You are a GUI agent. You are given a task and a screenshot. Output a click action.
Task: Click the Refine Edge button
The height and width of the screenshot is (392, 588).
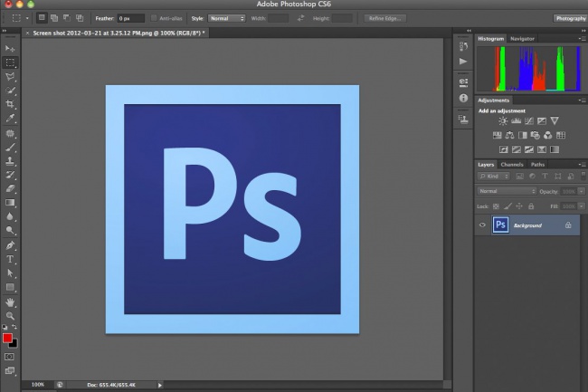click(385, 18)
